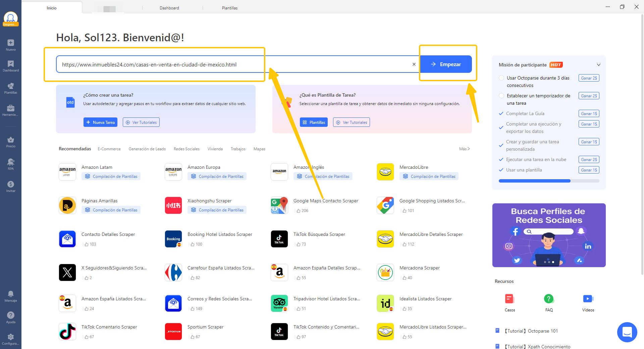The width and height of the screenshot is (644, 349).
Task: Open the intercom chat bubble
Action: pos(628,332)
